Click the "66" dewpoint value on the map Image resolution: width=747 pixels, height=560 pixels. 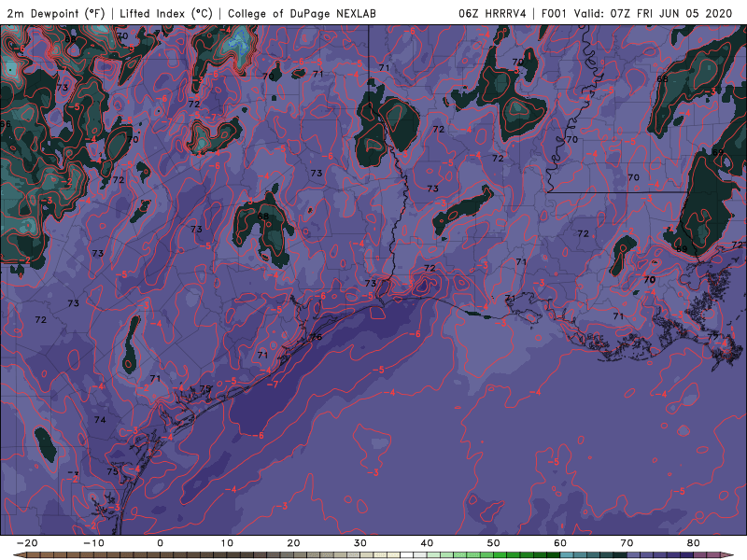[6, 124]
